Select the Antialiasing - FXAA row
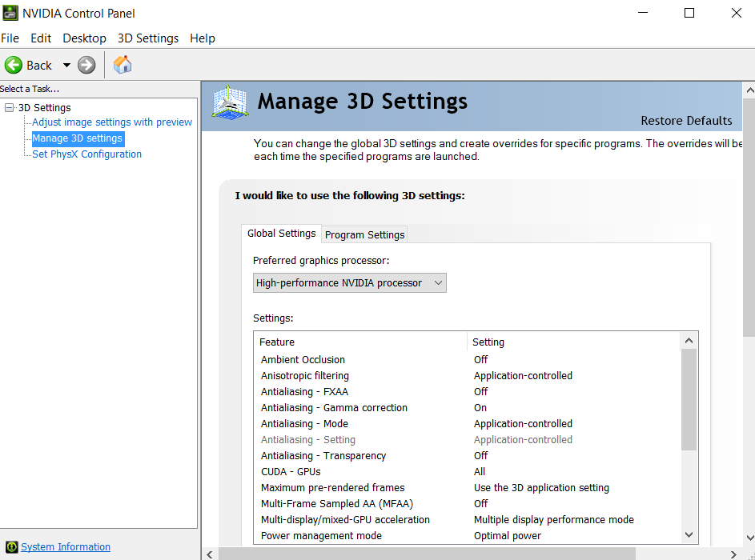Screen dimensions: 755x560 coord(467,392)
